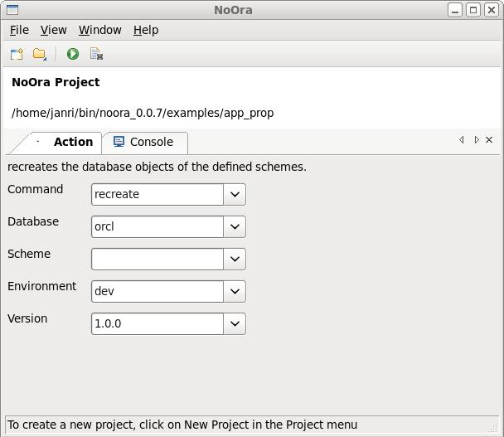The width and height of the screenshot is (504, 437).
Task: Expand the Database dropdown arrow
Action: tap(235, 226)
